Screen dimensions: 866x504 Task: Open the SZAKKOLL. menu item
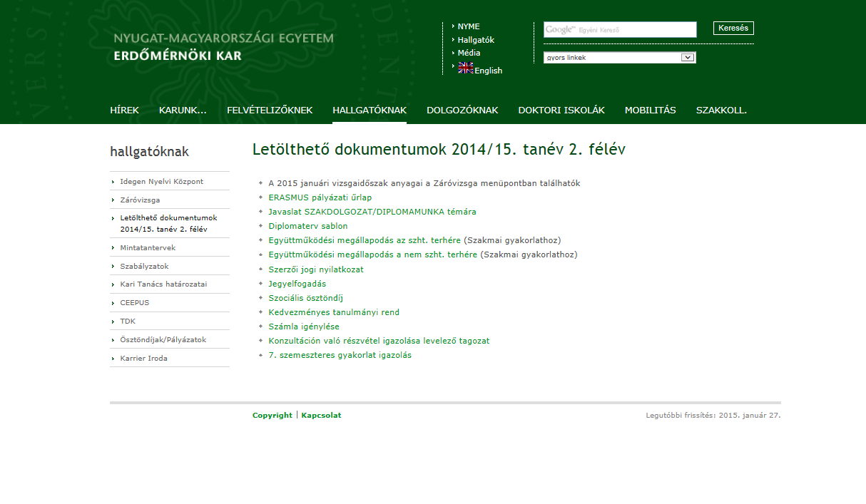pyautogui.click(x=721, y=110)
